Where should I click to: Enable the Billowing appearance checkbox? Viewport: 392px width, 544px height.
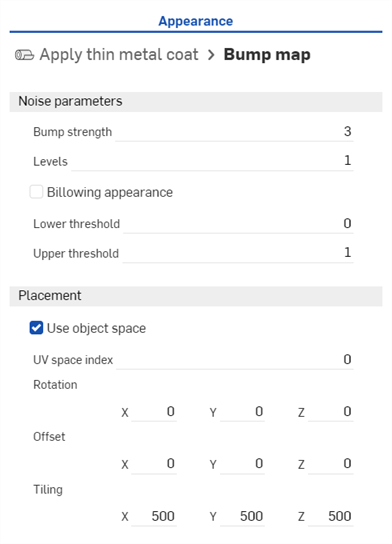click(x=36, y=192)
